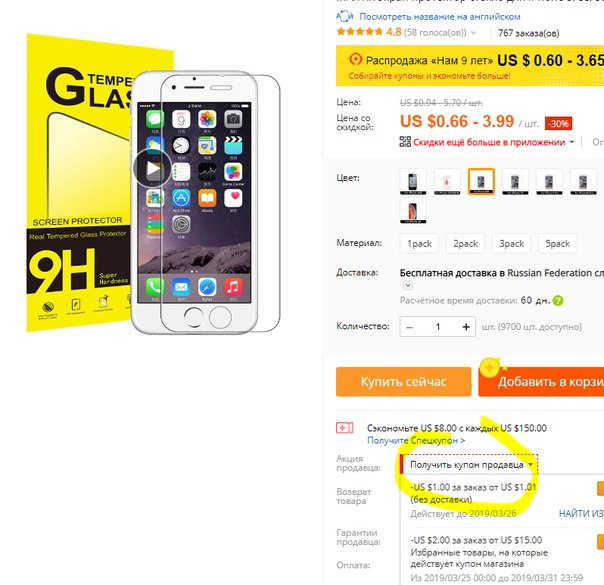
Task: Select the 1pack option
Action: coord(419,243)
